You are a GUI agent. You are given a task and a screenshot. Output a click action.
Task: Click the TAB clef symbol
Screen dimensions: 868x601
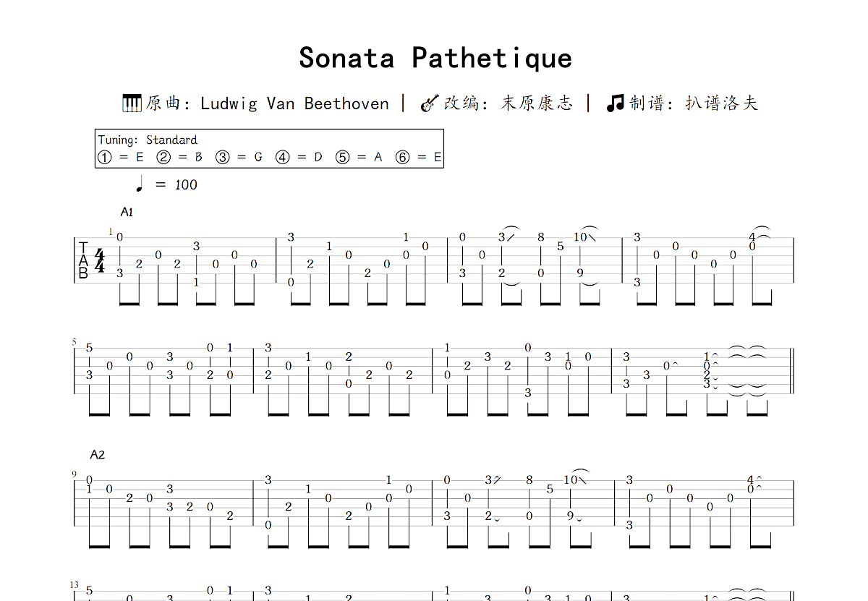point(83,261)
